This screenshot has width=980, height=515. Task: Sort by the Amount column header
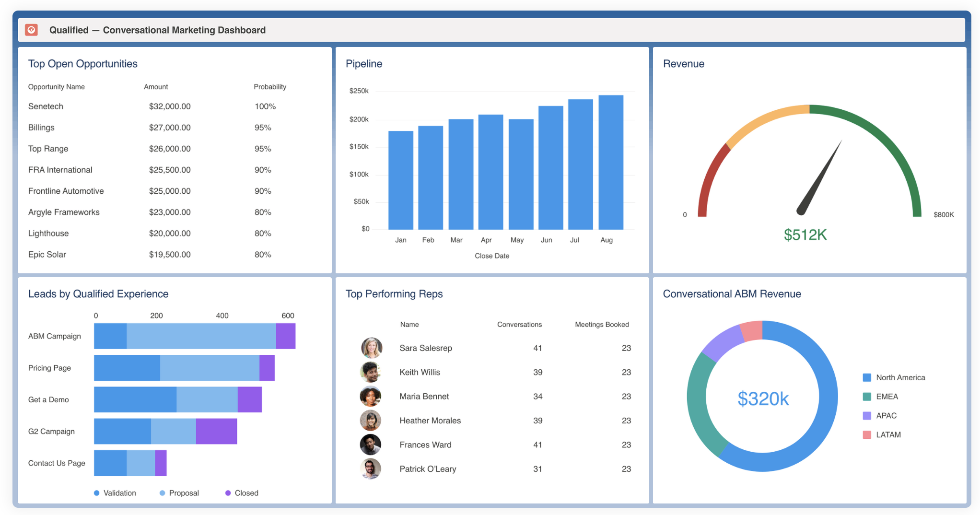point(156,87)
